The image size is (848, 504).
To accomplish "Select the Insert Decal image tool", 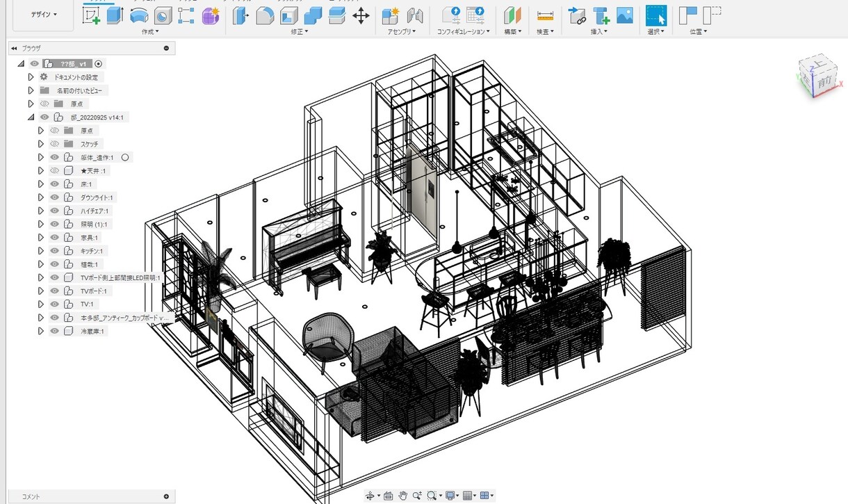I will point(624,15).
